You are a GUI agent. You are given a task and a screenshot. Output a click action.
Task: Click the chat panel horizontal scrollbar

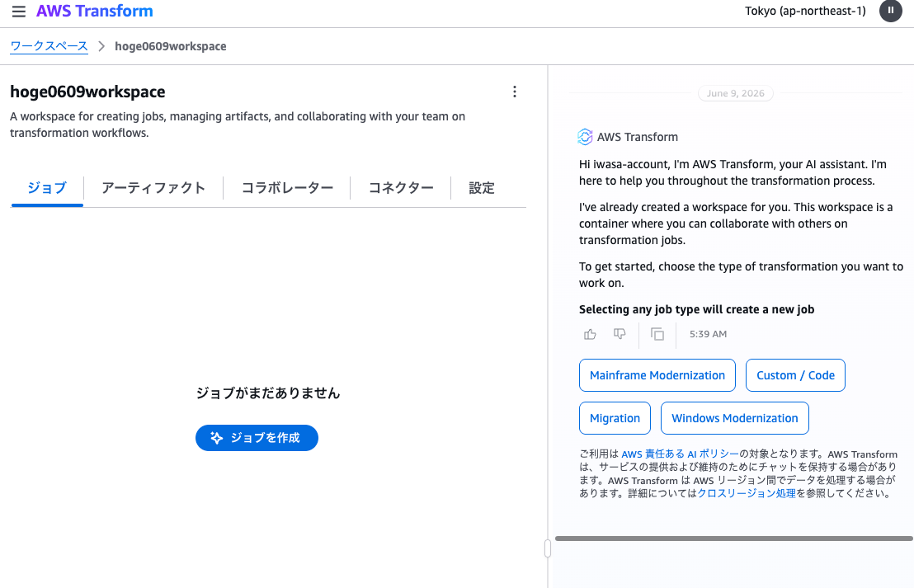coord(734,539)
